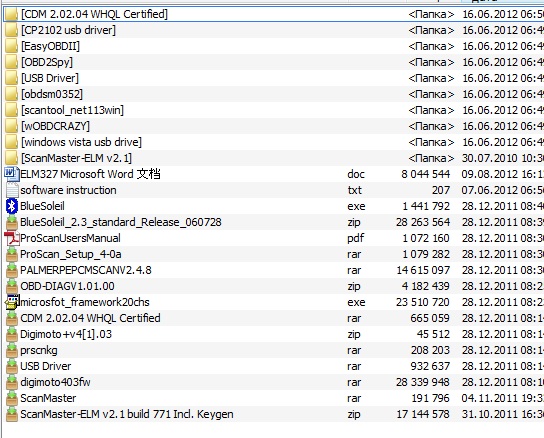The width and height of the screenshot is (544, 438).
Task: Click the archive icon of ScanMaster-ELM build 771 zip
Action: pos(12,414)
